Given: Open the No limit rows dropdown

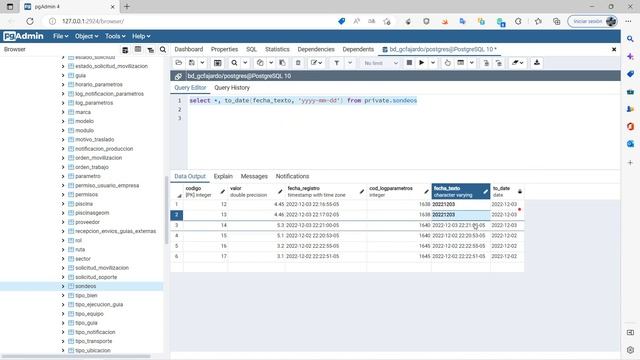Looking at the screenshot, I should point(380,63).
